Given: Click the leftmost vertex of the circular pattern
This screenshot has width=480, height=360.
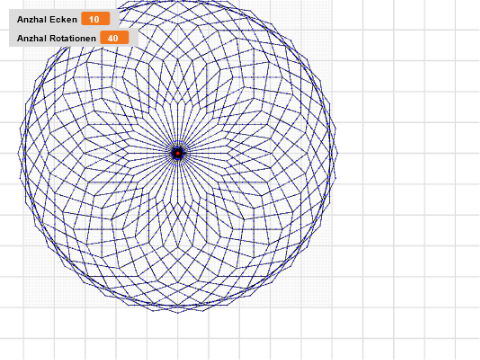Looking at the screenshot, I should coord(18,153).
